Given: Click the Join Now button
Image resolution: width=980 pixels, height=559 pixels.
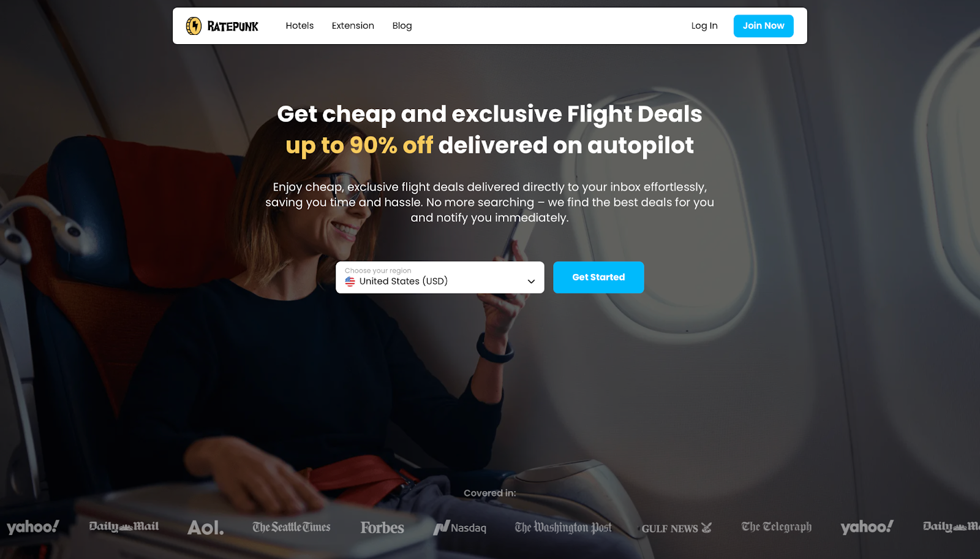Looking at the screenshot, I should [763, 26].
